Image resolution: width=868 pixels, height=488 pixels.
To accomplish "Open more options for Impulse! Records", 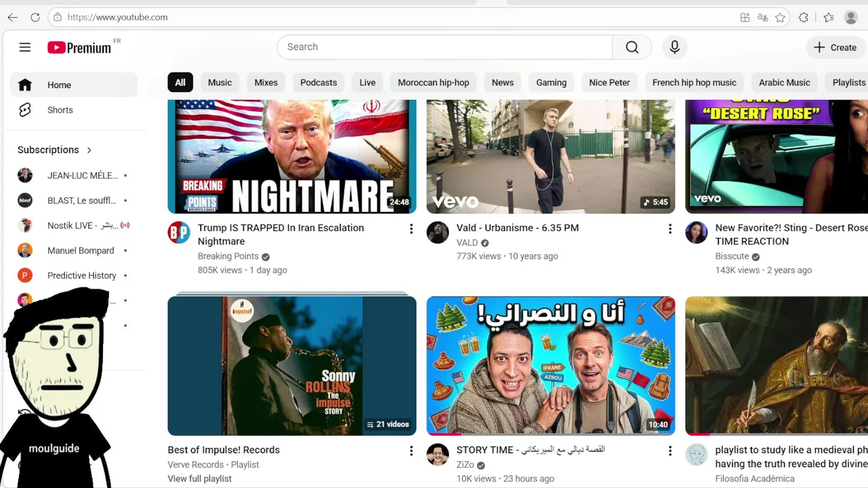I will (x=411, y=451).
